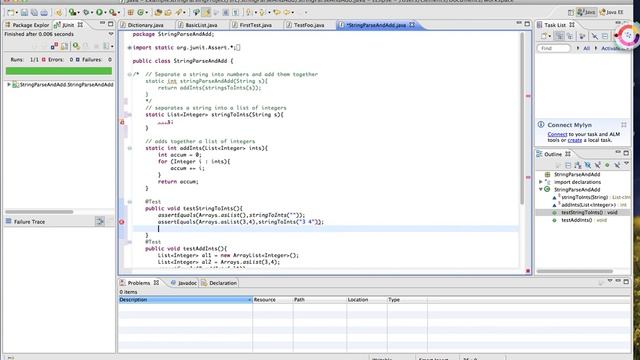Click the Print icon in main toolbar
This screenshot has height=360, width=640.
(44, 12)
